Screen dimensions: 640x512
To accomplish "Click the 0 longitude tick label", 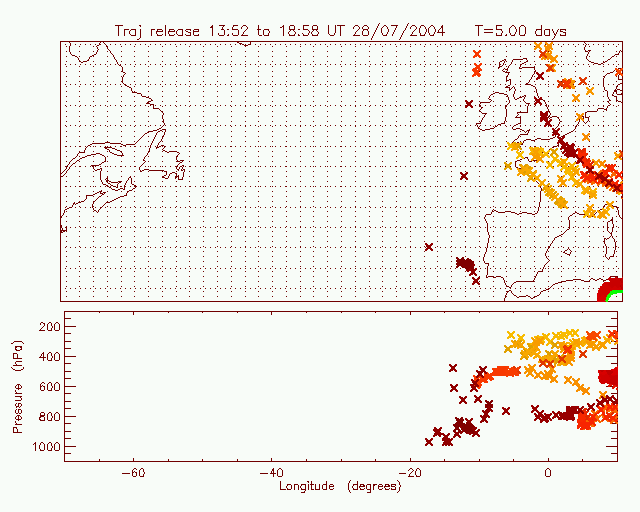I will pyautogui.click(x=548, y=473).
